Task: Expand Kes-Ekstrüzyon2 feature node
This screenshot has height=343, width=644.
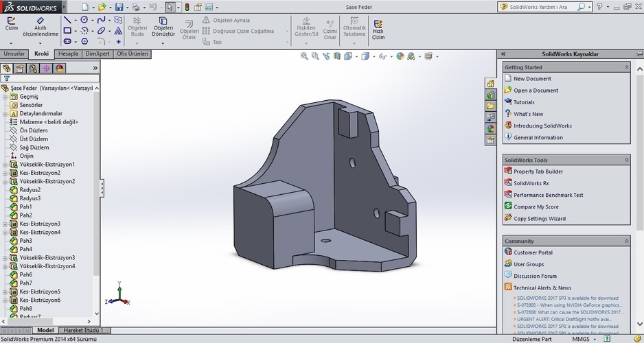Action: 5,173
